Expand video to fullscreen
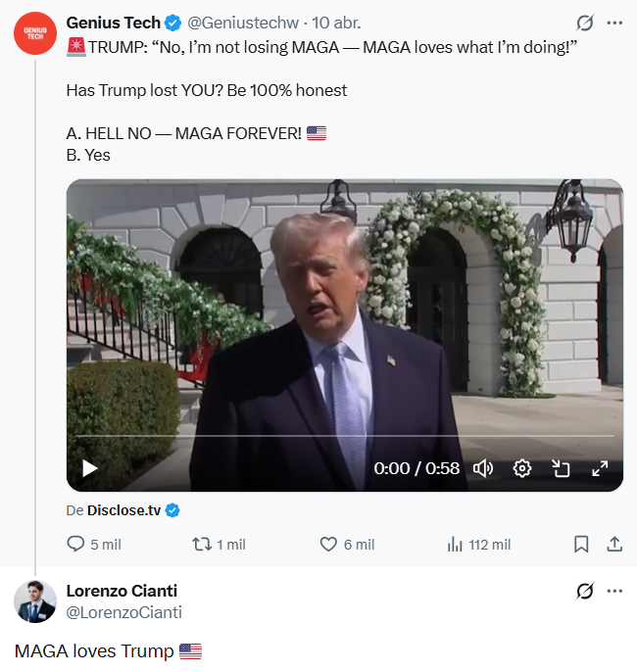The width and height of the screenshot is (637, 672). [x=601, y=468]
